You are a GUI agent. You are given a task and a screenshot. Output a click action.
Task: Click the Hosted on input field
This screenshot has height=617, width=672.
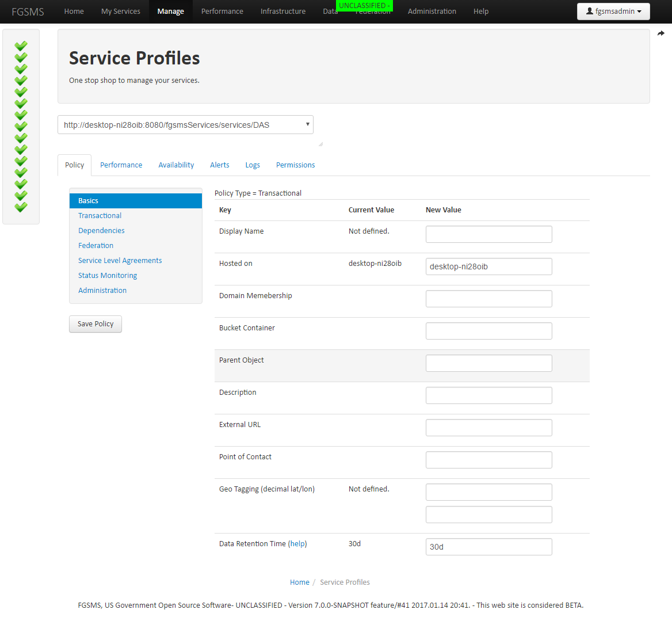[489, 266]
